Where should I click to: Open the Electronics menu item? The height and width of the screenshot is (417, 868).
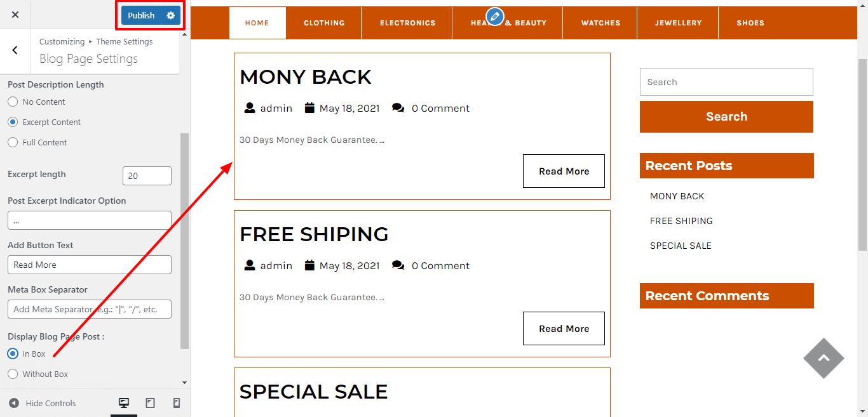[407, 23]
